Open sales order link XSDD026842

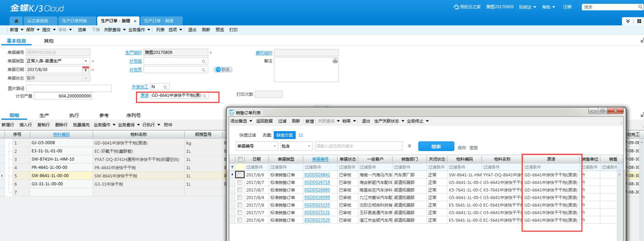[x=317, y=175]
